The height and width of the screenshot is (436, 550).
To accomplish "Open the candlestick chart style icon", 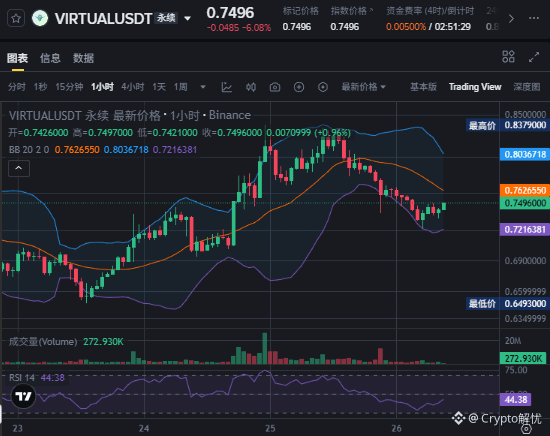I will pyautogui.click(x=251, y=87).
